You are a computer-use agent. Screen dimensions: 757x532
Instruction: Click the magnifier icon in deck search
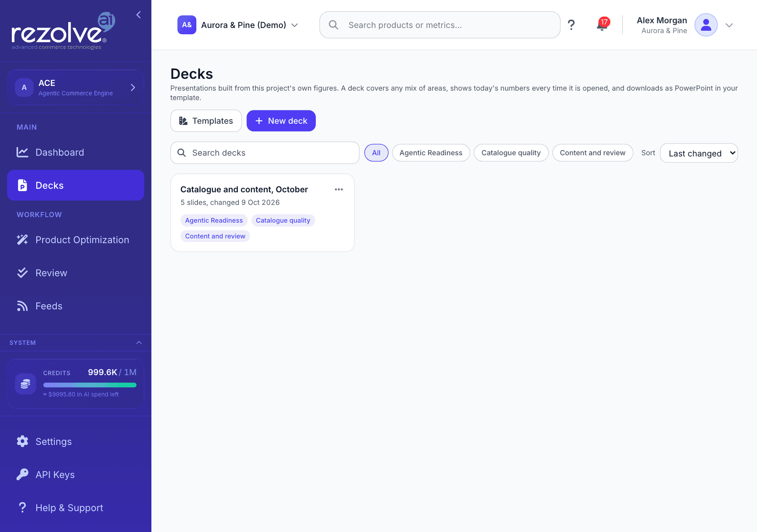coord(181,153)
